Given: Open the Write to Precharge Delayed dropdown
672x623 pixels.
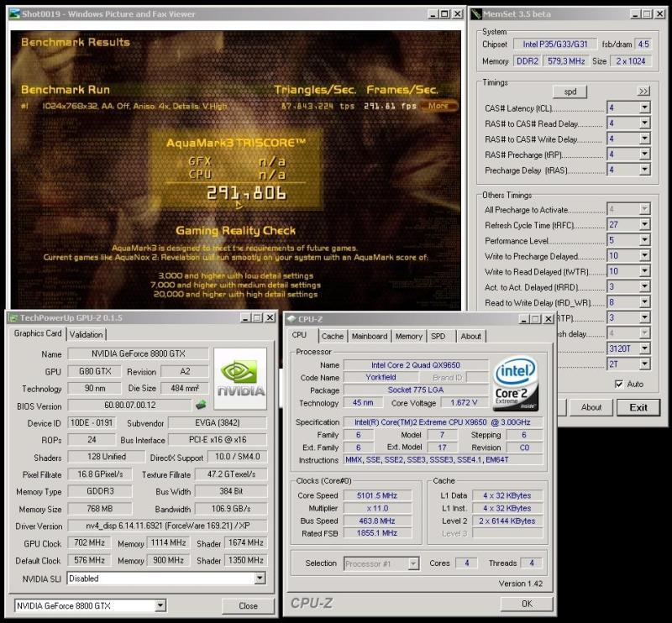Looking at the screenshot, I should pyautogui.click(x=644, y=256).
